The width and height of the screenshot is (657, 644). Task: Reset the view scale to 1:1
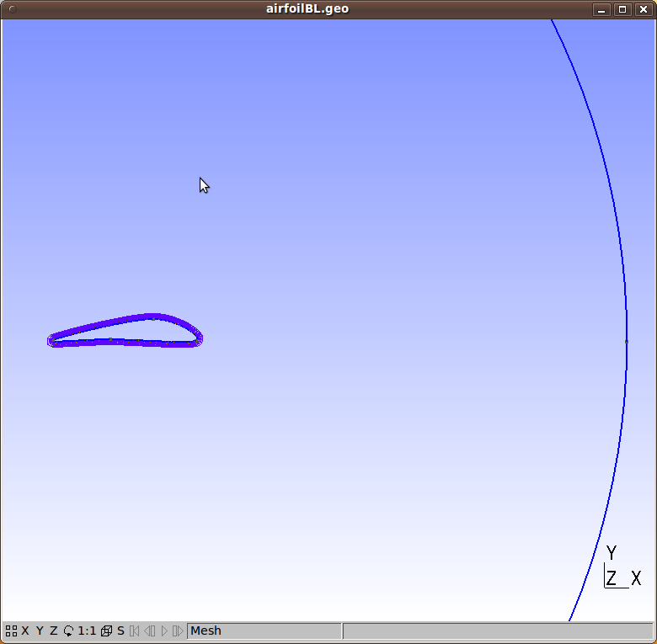point(87,631)
